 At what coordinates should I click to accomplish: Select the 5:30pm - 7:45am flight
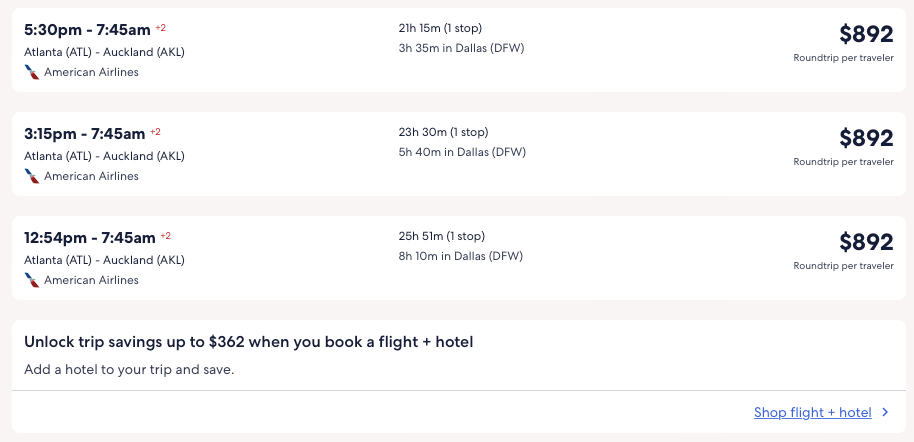tap(88, 29)
